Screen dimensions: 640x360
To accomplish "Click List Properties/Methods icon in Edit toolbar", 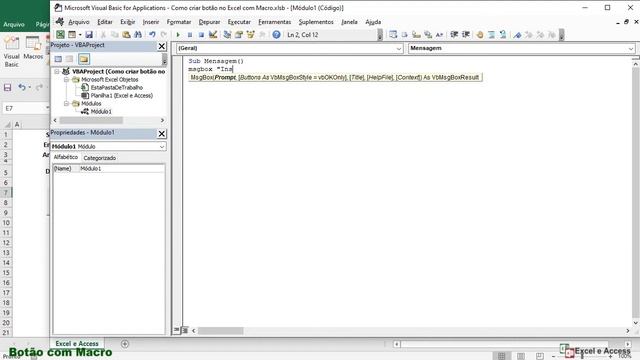I will coord(393,35).
